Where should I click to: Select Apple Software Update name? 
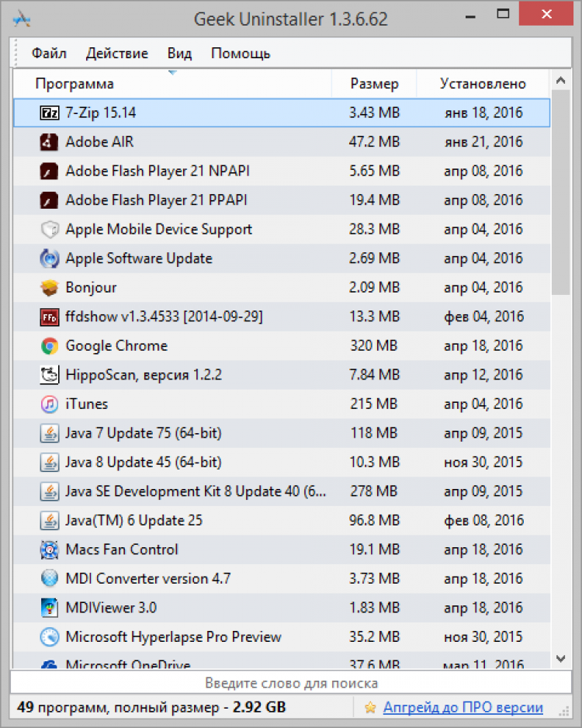139,258
